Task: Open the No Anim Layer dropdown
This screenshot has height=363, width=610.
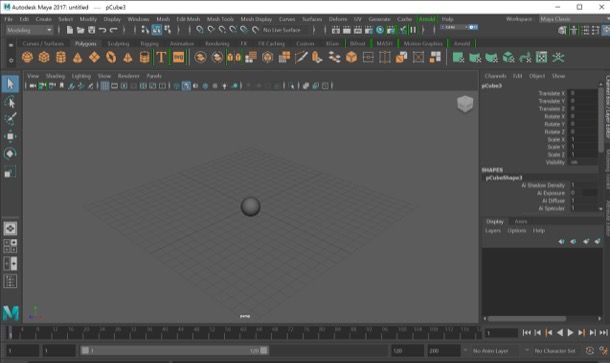Action: tap(491, 351)
